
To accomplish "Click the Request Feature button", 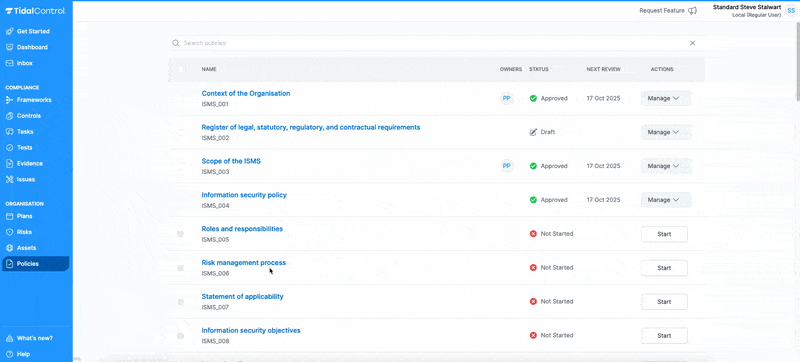I will coord(668,11).
